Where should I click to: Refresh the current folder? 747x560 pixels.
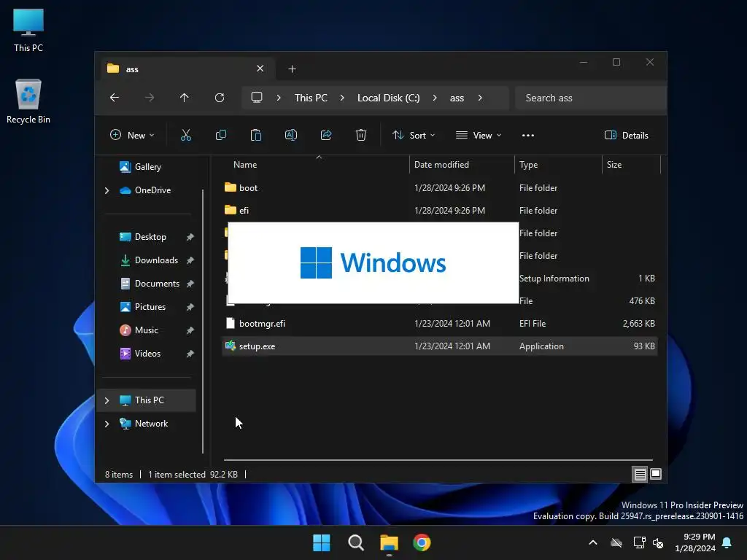coord(219,98)
